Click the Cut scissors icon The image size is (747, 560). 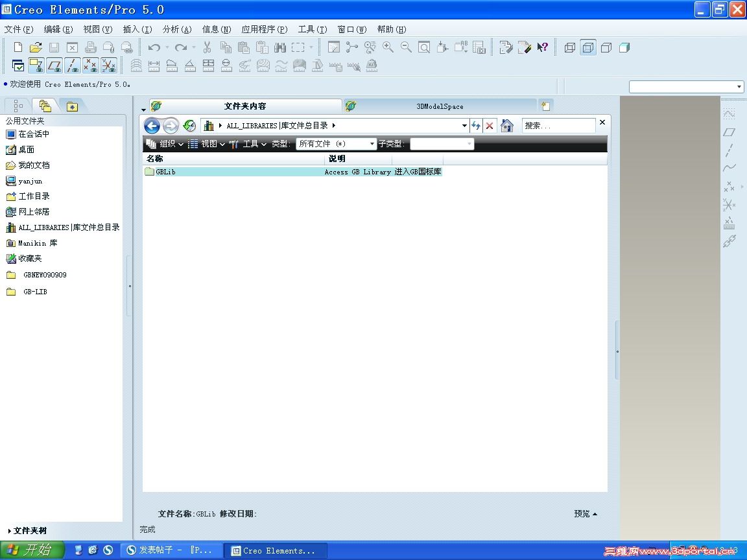point(207,47)
